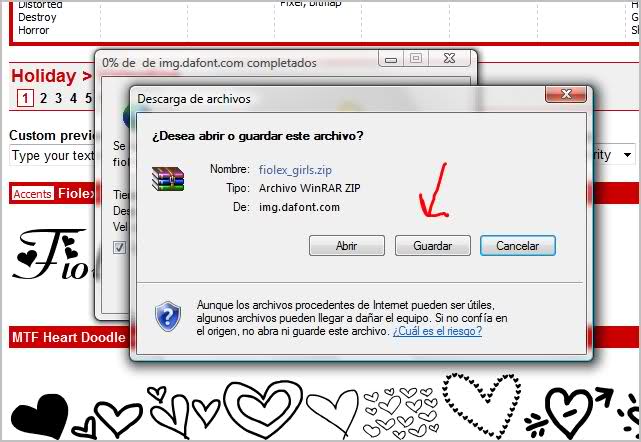Click the Custom preview text field
The image size is (641, 442).
coord(52,155)
